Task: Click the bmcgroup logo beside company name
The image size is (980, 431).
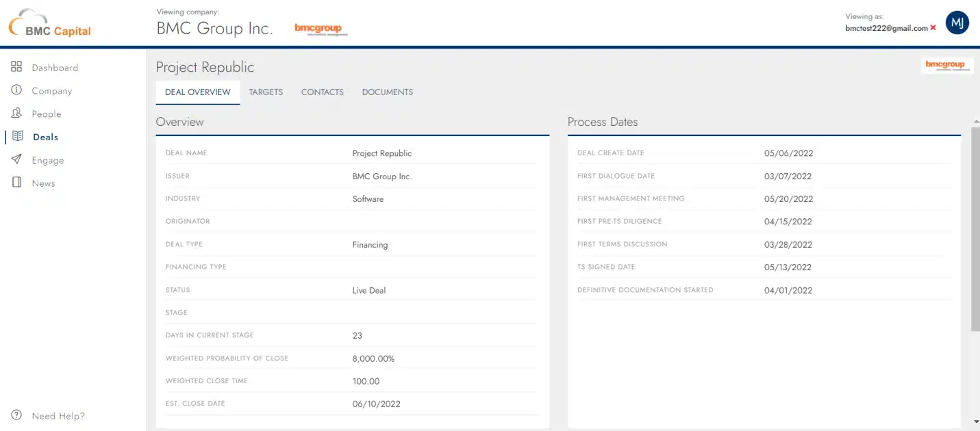Action: tap(321, 29)
